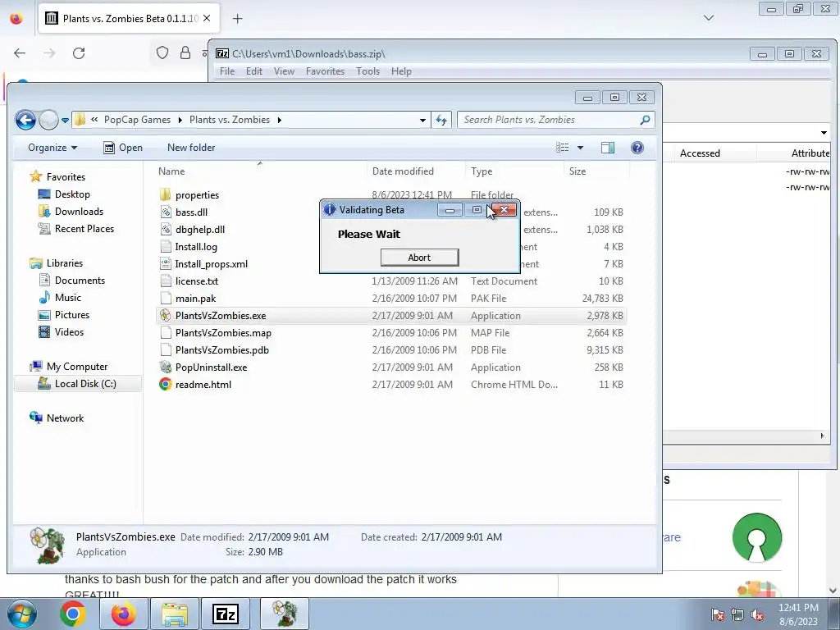This screenshot has height=630, width=840.
Task: Open Windows Start menu
Action: point(22,614)
